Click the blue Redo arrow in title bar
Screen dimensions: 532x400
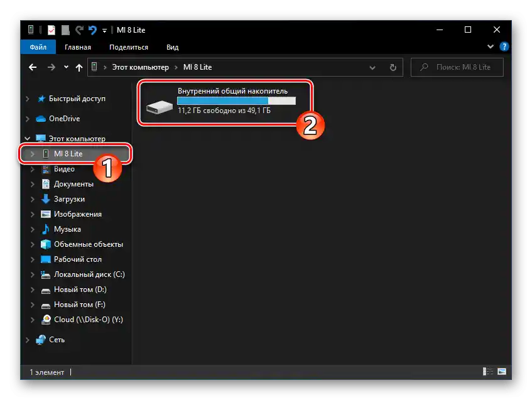(92, 30)
